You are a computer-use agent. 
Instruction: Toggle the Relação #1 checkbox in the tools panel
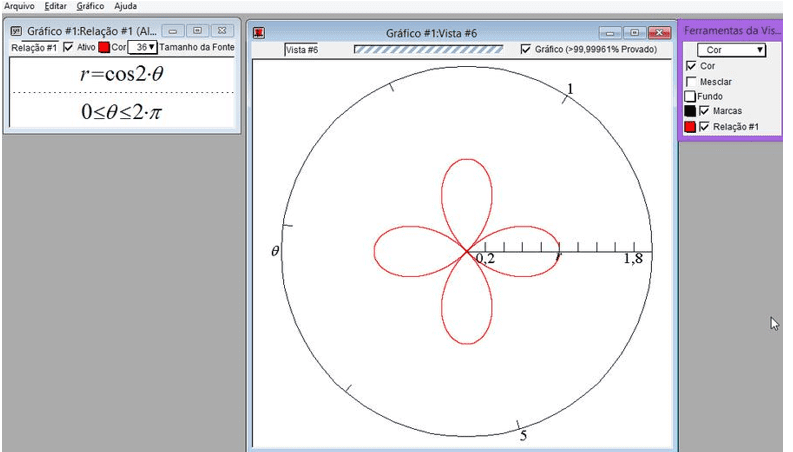pos(704,127)
